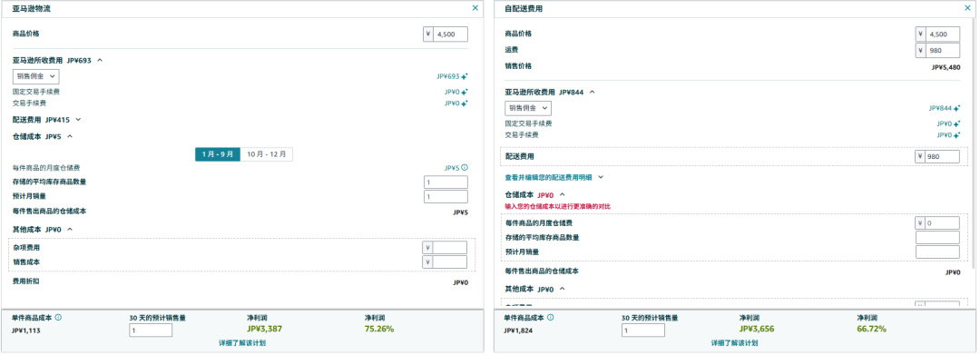Click sparkle icon next to 交易手续费 in 亚马逊物流
This screenshot has height=355, width=980.
pyautogui.click(x=465, y=104)
